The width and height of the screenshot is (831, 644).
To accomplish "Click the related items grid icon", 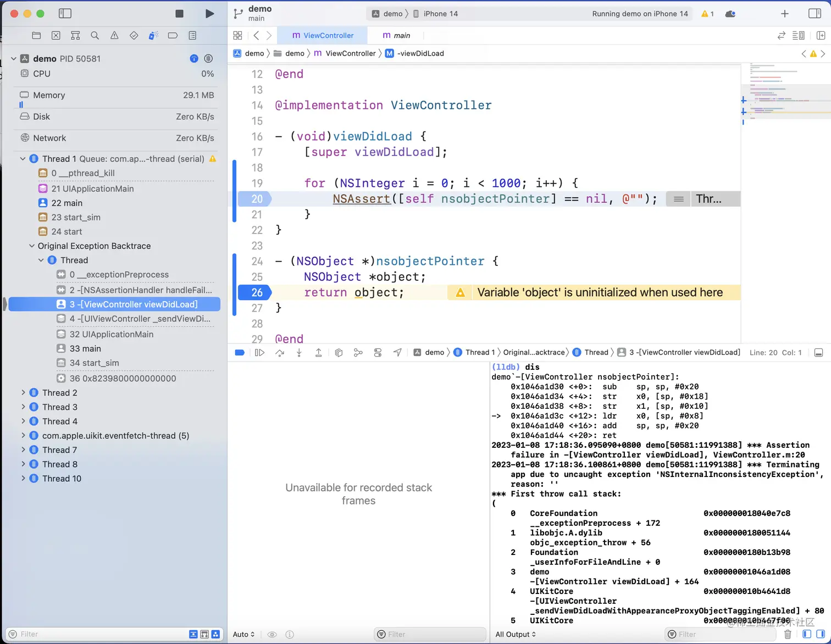I will point(237,35).
